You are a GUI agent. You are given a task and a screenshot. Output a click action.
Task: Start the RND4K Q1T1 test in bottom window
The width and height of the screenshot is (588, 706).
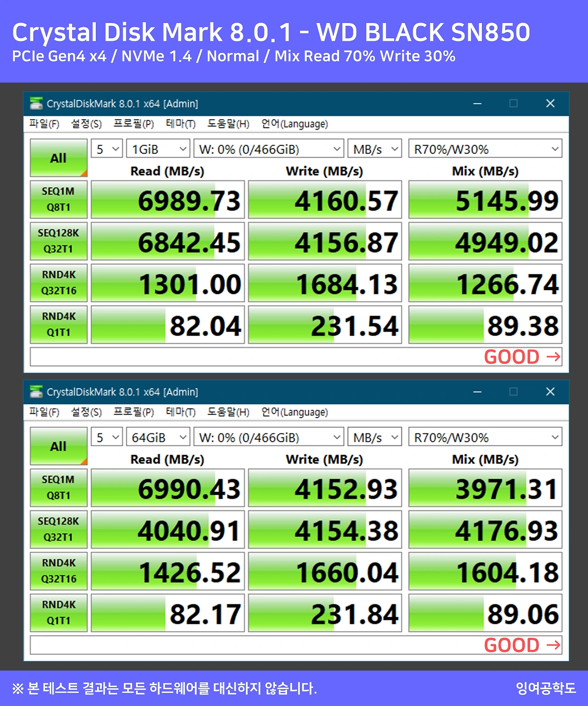coord(58,612)
